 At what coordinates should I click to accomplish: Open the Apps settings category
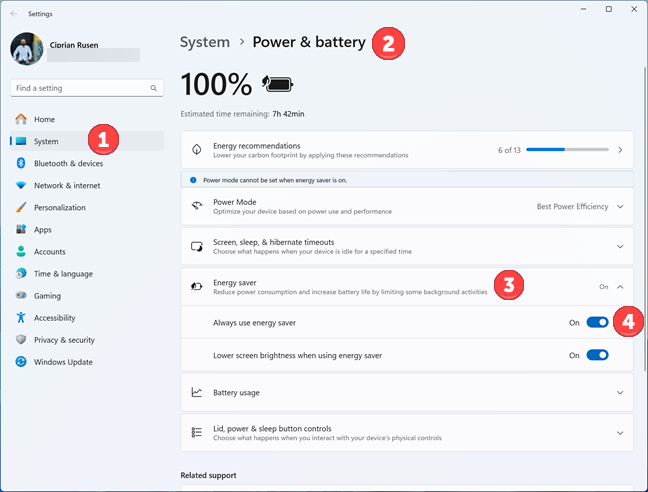point(43,230)
